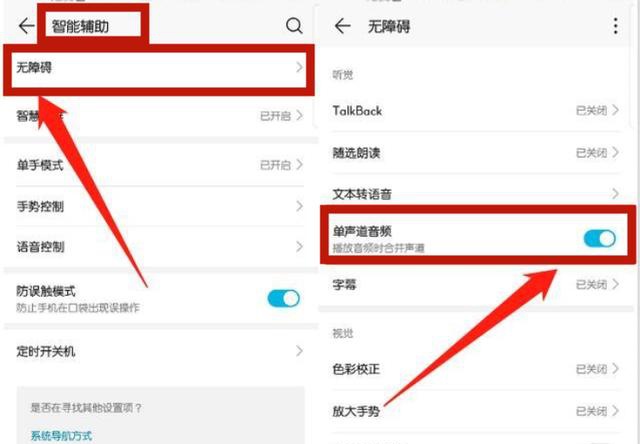The width and height of the screenshot is (640, 444).
Task: Open the 无障碍 entry
Action: click(159, 68)
